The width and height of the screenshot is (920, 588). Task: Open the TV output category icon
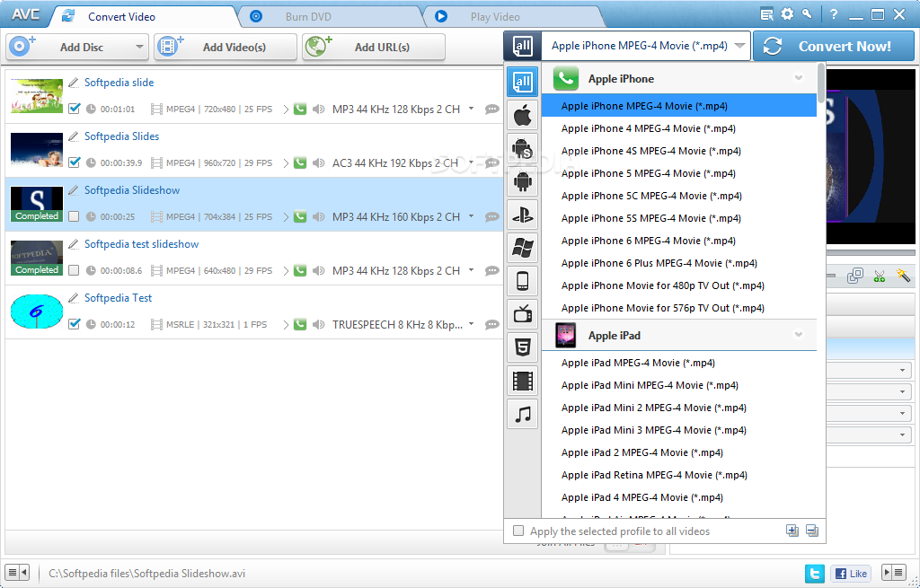tap(522, 315)
